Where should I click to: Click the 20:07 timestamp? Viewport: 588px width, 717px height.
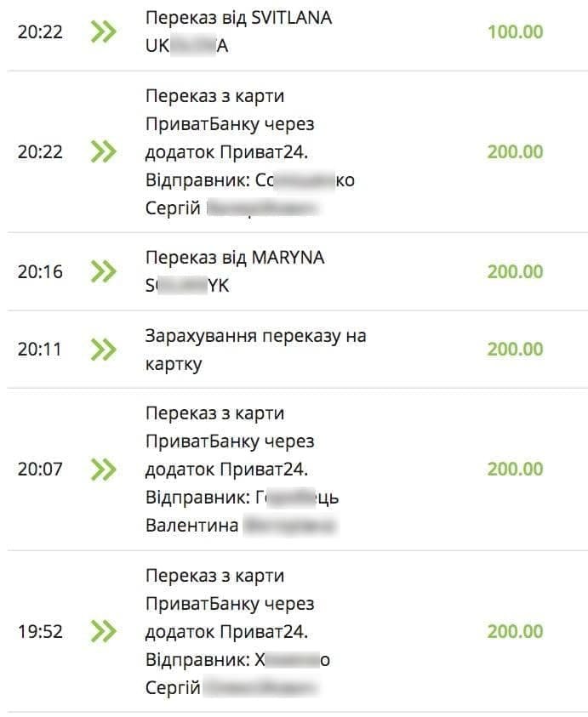40,469
